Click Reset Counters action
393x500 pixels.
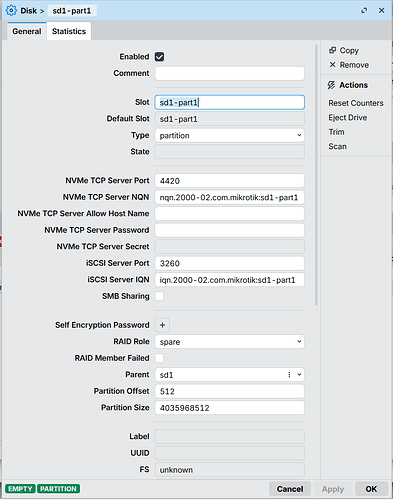356,103
